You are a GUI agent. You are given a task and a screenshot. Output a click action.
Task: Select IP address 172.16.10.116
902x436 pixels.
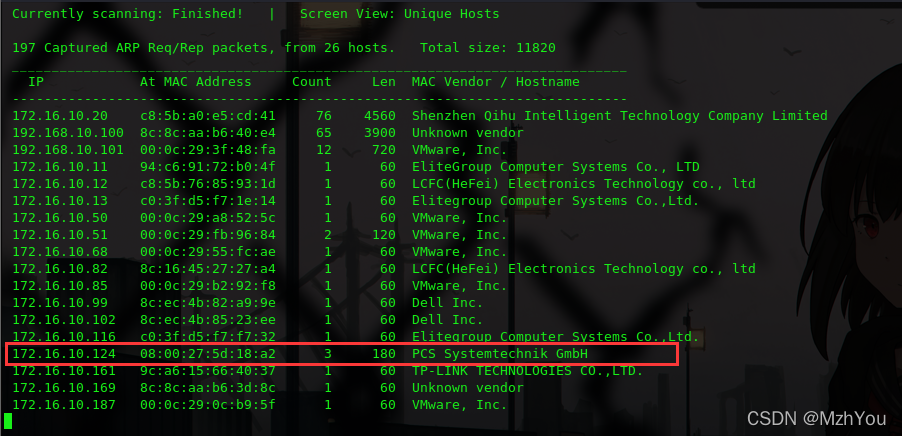tap(64, 336)
